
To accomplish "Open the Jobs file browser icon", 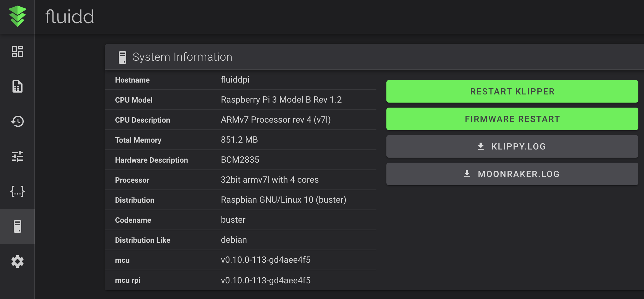I will [18, 87].
